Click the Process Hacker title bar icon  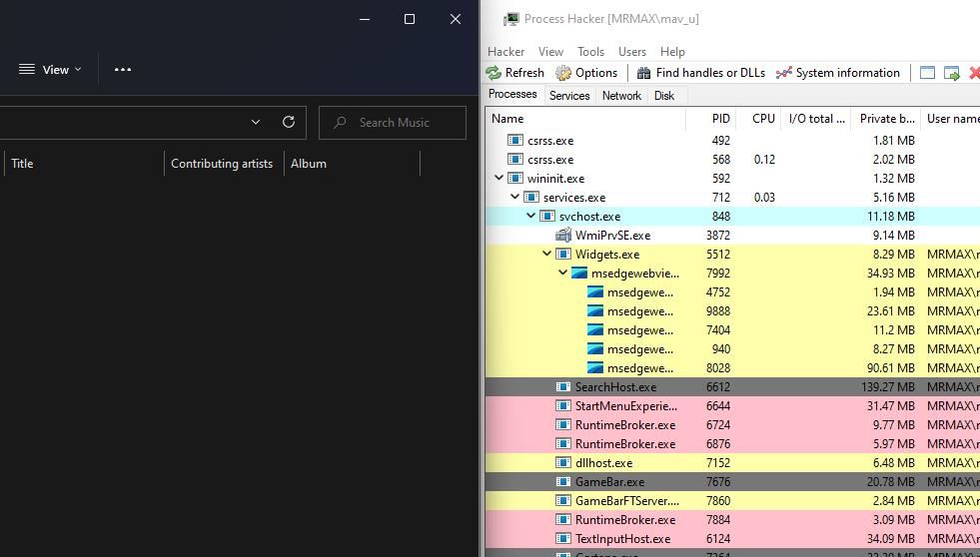(x=511, y=19)
